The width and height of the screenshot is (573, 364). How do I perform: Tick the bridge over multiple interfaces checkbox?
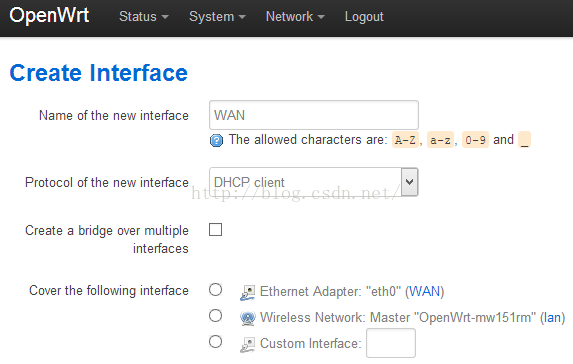216,230
